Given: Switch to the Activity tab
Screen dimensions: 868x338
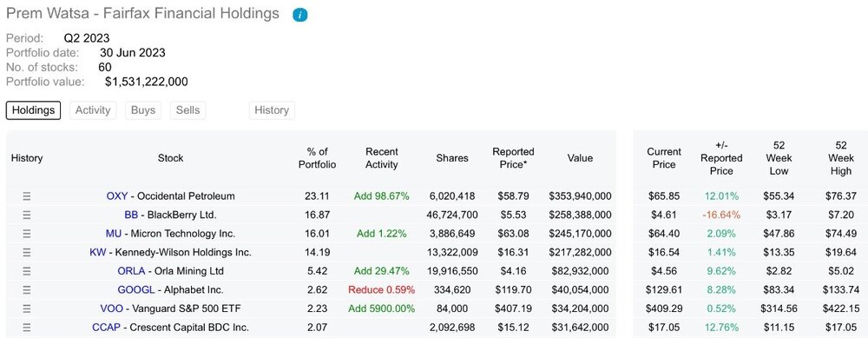Looking at the screenshot, I should (93, 110).
